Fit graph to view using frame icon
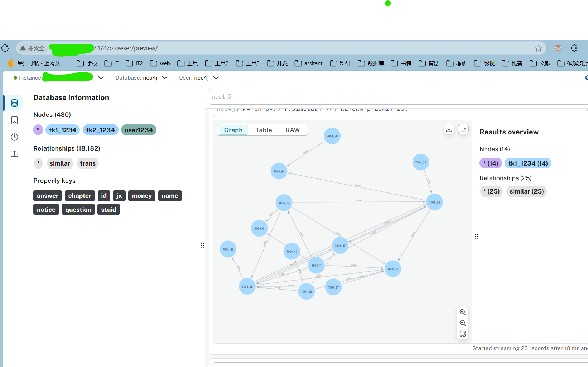Screen dimensions: 588x367 [462, 334]
